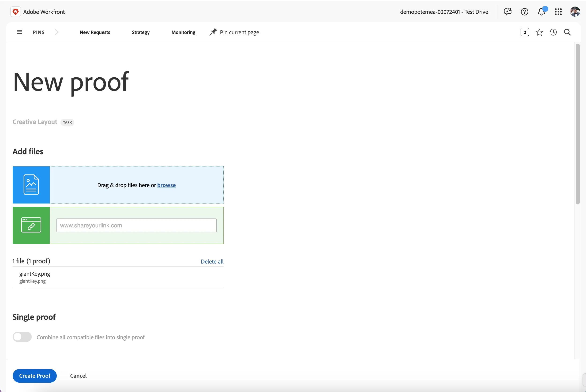Open the Help question mark icon

(x=524, y=12)
